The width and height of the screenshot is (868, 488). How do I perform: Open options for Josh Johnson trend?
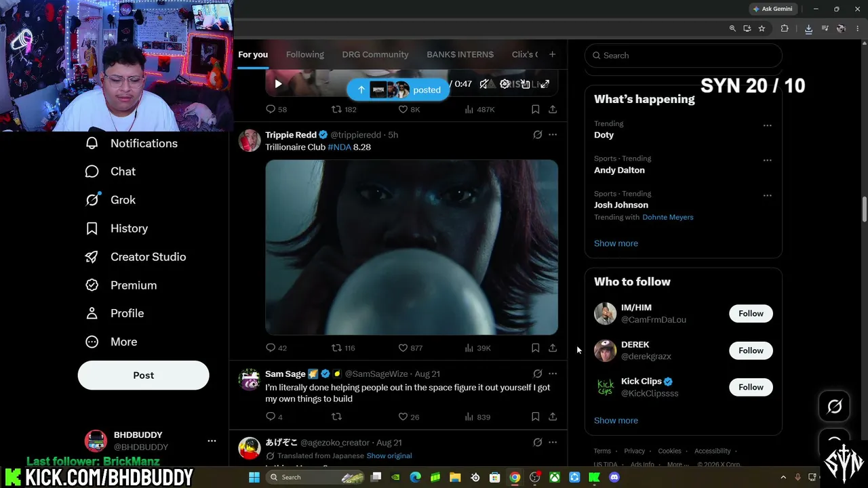point(767,195)
